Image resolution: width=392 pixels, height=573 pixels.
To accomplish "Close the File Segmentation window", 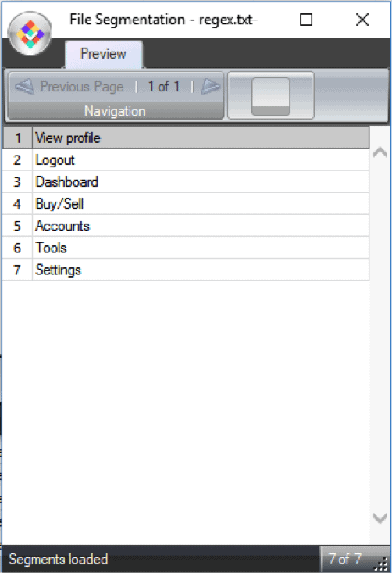I will [362, 20].
